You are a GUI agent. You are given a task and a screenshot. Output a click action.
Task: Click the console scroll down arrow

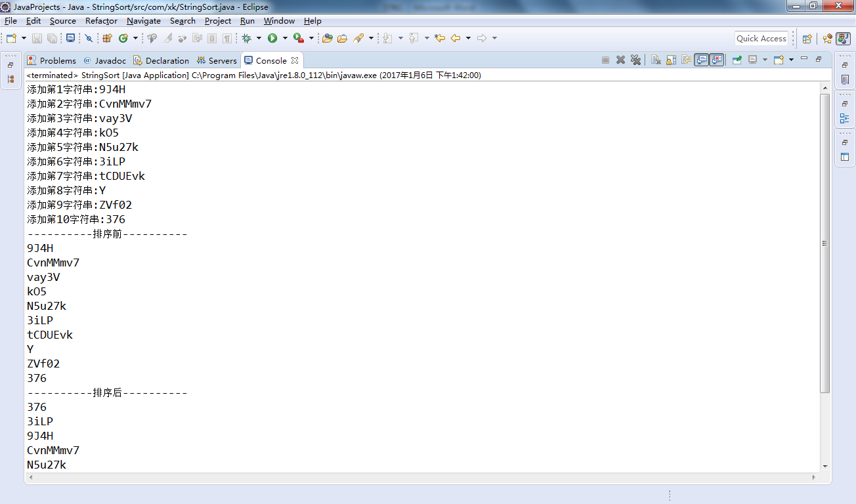(x=825, y=467)
